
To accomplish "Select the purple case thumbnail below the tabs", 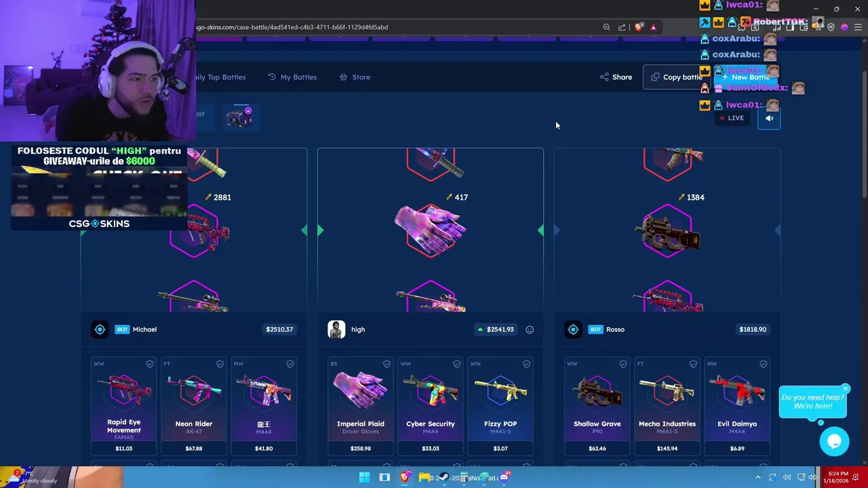I will (x=239, y=117).
